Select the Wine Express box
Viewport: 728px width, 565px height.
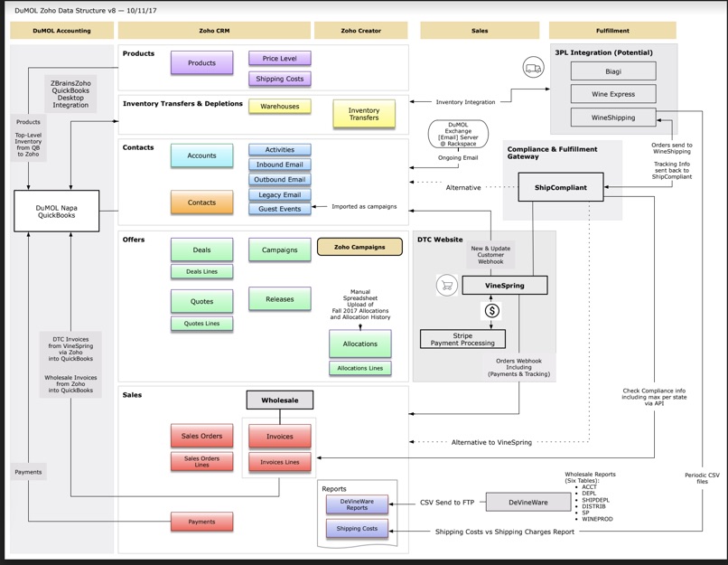click(613, 94)
